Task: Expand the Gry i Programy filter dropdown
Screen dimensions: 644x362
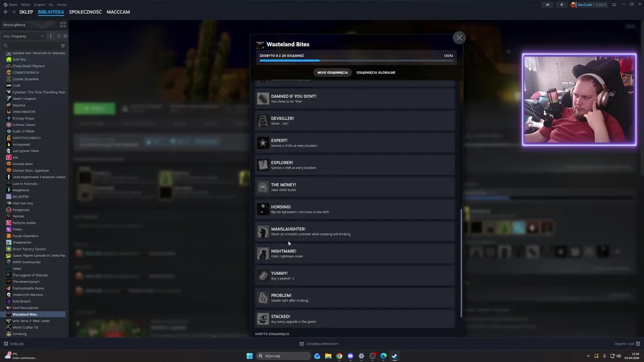Action: point(23,36)
